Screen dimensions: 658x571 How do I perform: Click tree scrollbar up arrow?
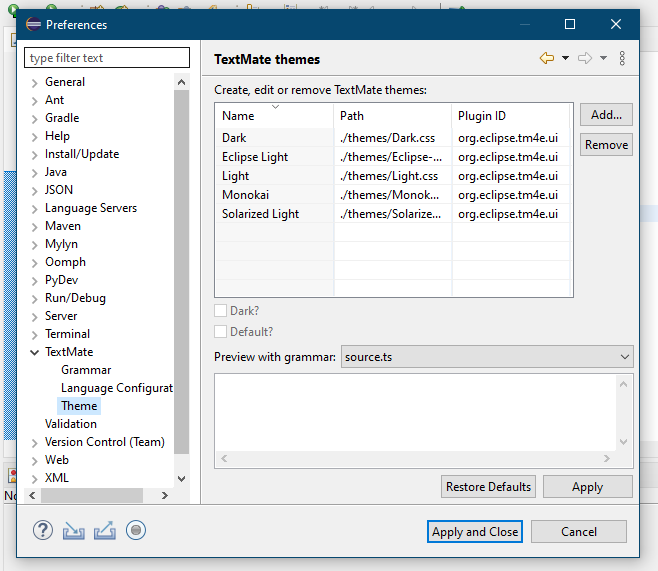(181, 82)
